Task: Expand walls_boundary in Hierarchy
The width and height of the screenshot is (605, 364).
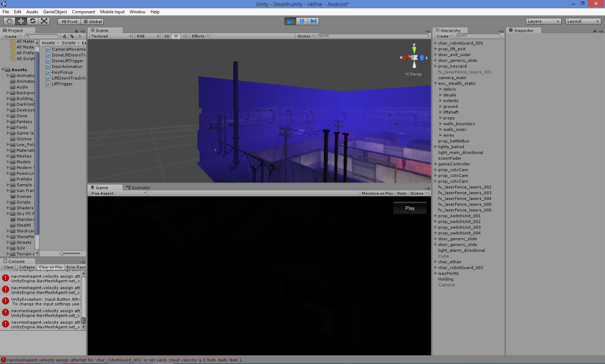Action: (x=440, y=124)
